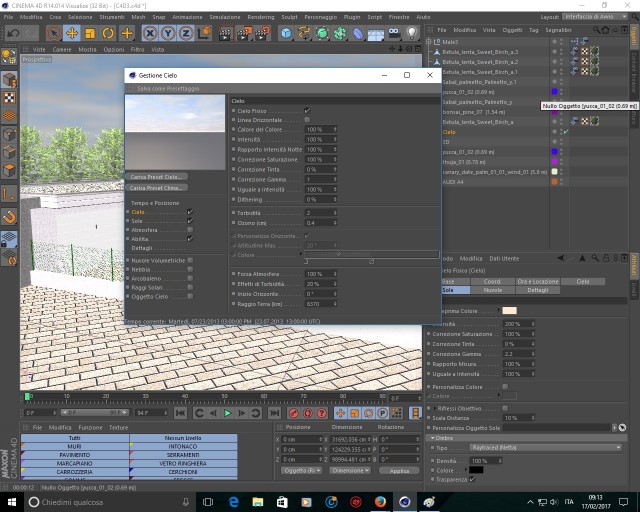The height and width of the screenshot is (512, 640).
Task: Enable the Atmosfera checkbox
Action: [x=190, y=230]
